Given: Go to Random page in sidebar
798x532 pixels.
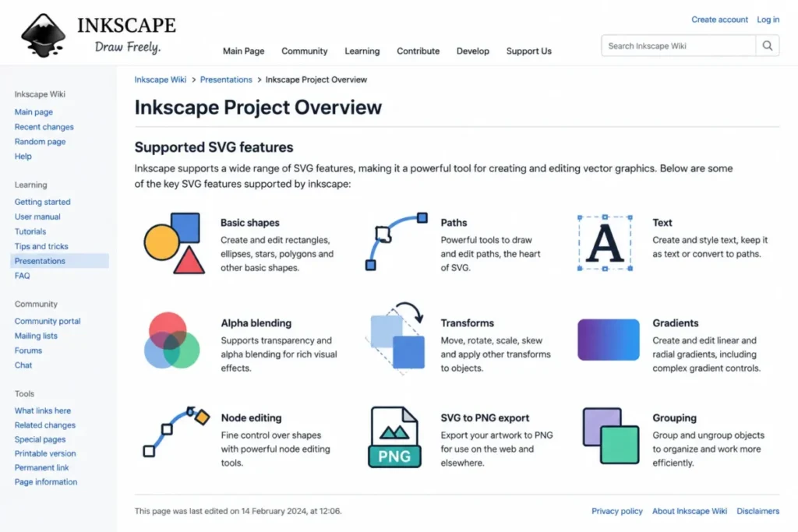Looking at the screenshot, I should [x=40, y=142].
